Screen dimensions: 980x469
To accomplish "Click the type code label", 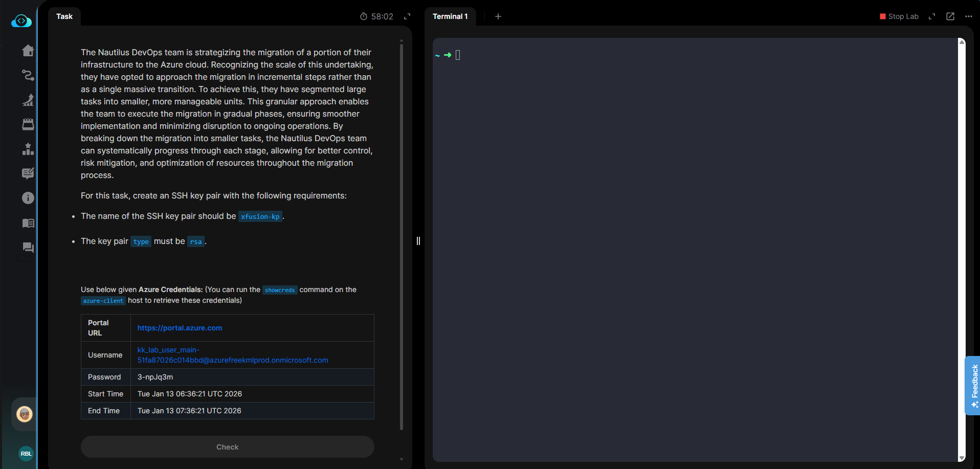I will tap(141, 241).
